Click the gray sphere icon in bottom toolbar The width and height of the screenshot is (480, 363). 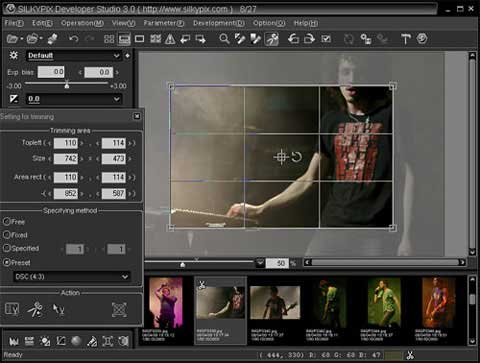(x=76, y=341)
